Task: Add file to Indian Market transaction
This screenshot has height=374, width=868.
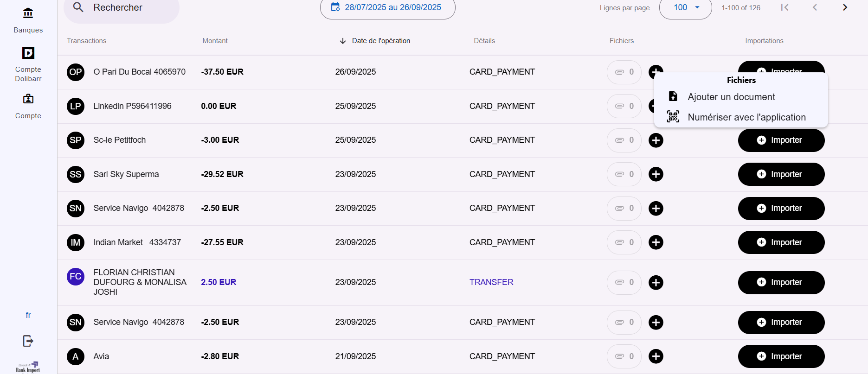Action: (656, 242)
